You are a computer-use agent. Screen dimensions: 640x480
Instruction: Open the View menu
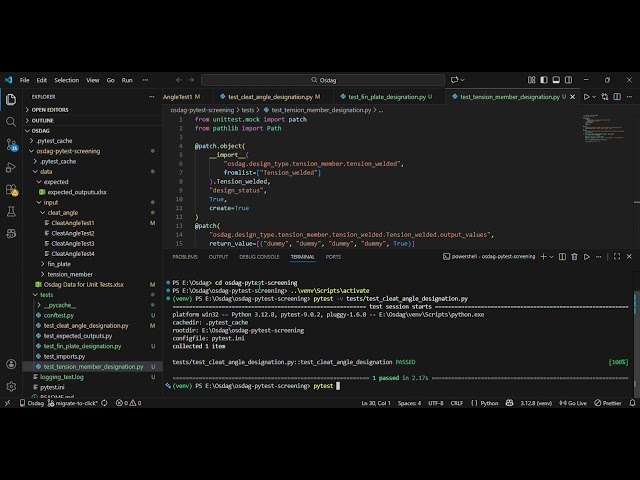(93, 80)
